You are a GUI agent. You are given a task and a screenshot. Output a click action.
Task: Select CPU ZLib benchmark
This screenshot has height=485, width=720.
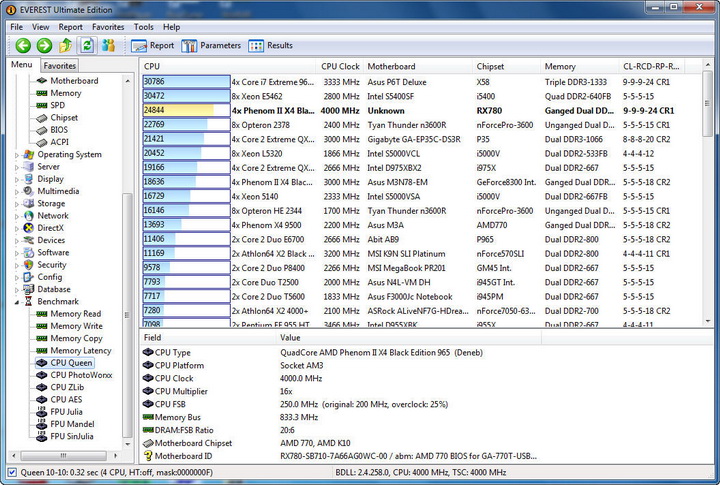[68, 387]
